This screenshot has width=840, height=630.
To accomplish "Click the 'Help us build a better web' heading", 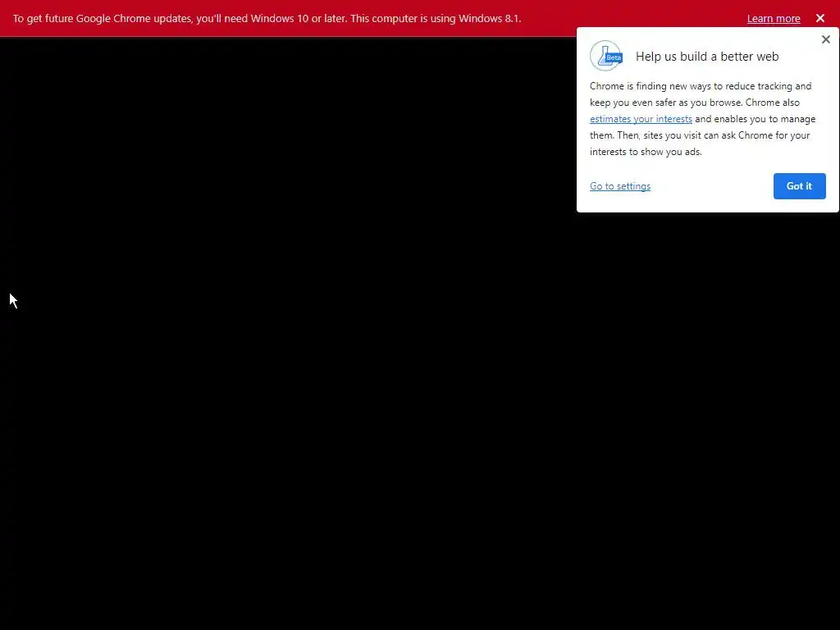I will [x=706, y=57].
